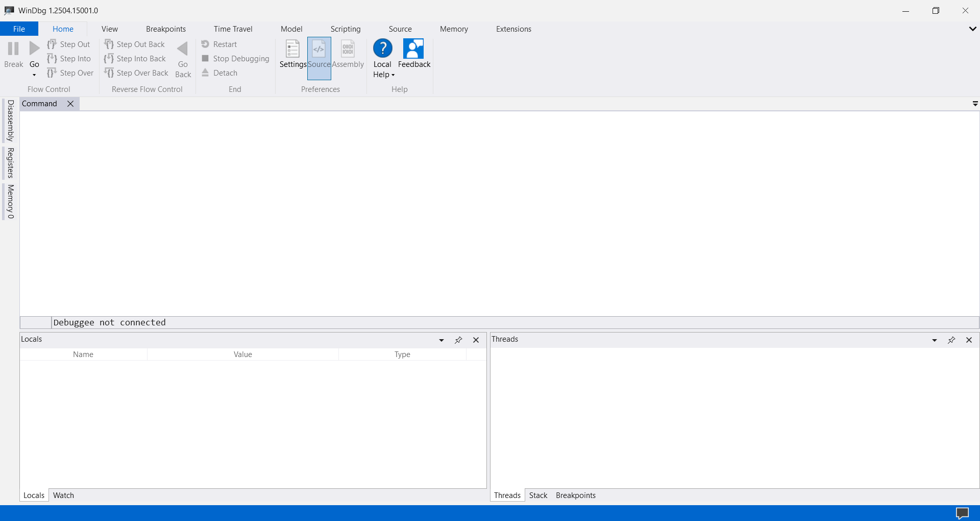Open the File menu
Image resolution: width=980 pixels, height=521 pixels.
pos(19,29)
